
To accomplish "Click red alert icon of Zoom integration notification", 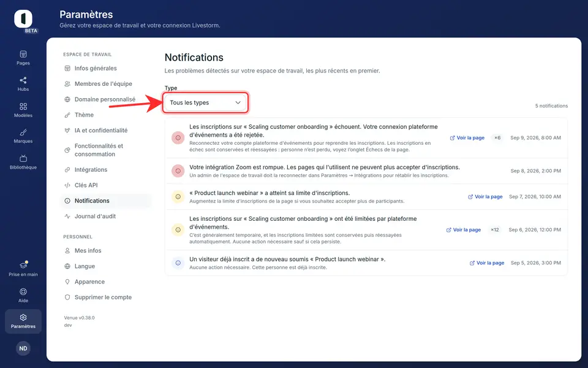I will coord(178,171).
